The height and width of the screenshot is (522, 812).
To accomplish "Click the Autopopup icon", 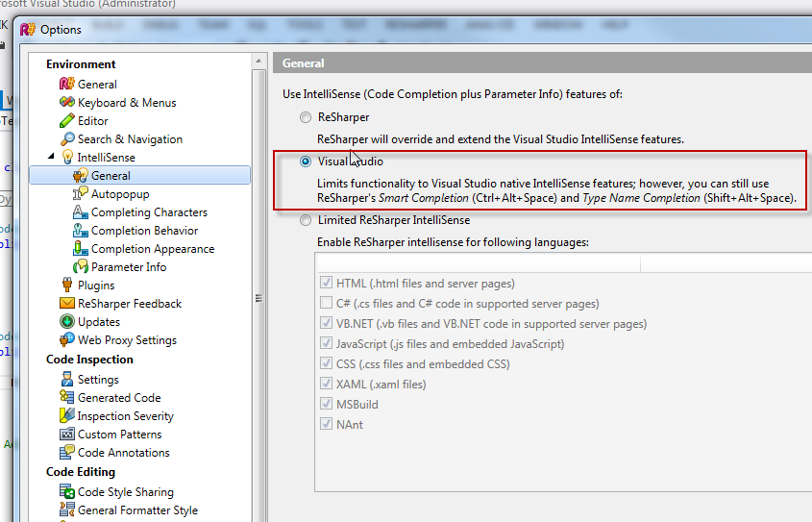I will click(81, 193).
